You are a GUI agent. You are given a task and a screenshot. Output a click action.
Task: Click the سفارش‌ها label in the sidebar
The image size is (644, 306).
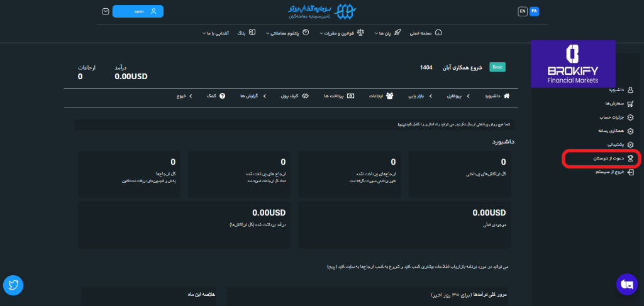[x=614, y=104]
